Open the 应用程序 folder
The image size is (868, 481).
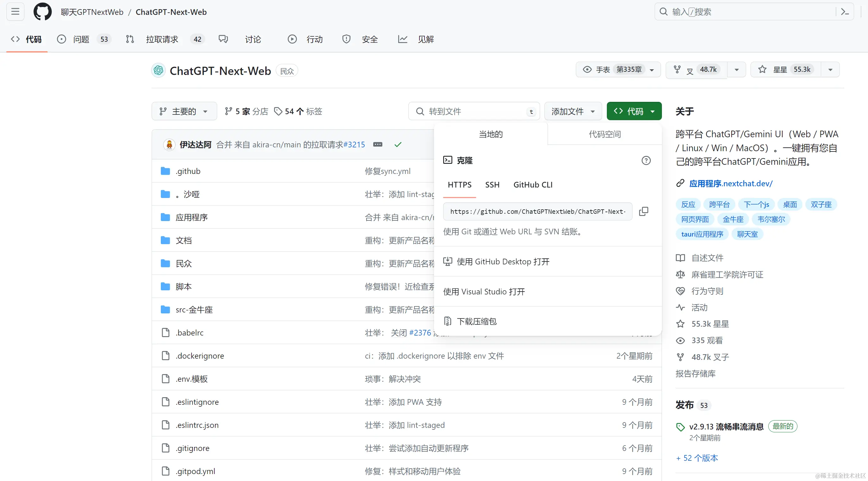coord(192,217)
